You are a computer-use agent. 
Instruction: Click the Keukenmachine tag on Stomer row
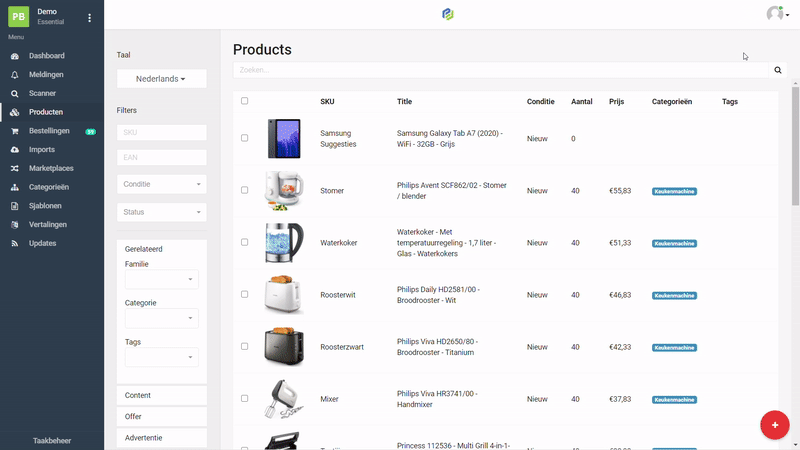point(674,191)
